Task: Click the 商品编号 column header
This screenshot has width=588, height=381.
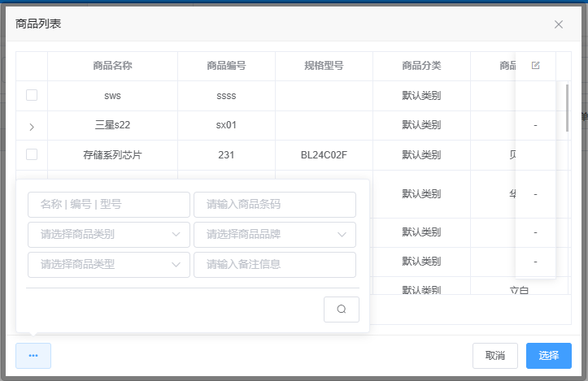Action: (x=226, y=66)
